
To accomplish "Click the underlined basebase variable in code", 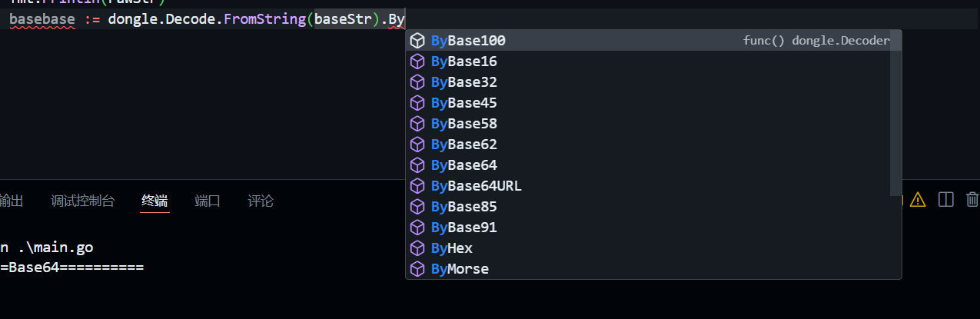I will click(42, 19).
